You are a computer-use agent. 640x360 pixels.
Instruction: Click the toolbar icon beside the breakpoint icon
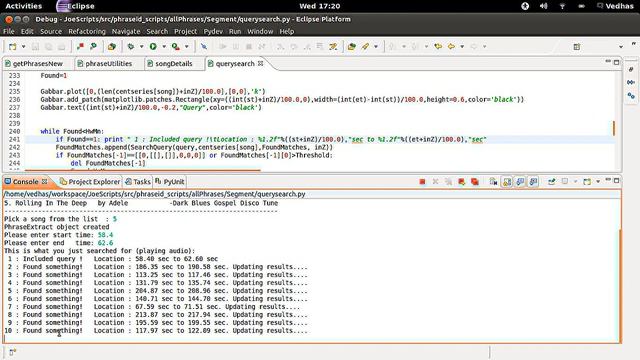(93, 47)
